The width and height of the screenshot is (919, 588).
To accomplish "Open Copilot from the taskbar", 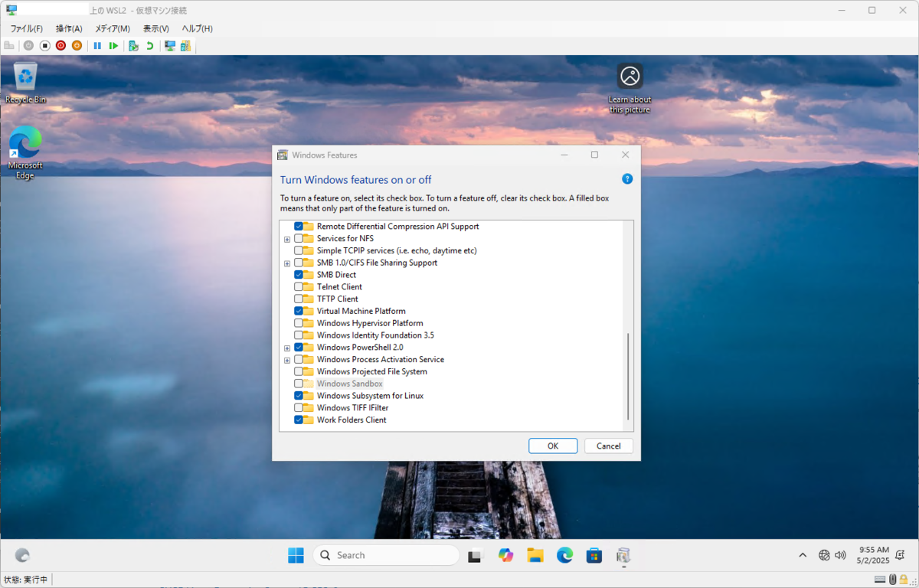I will (x=505, y=555).
